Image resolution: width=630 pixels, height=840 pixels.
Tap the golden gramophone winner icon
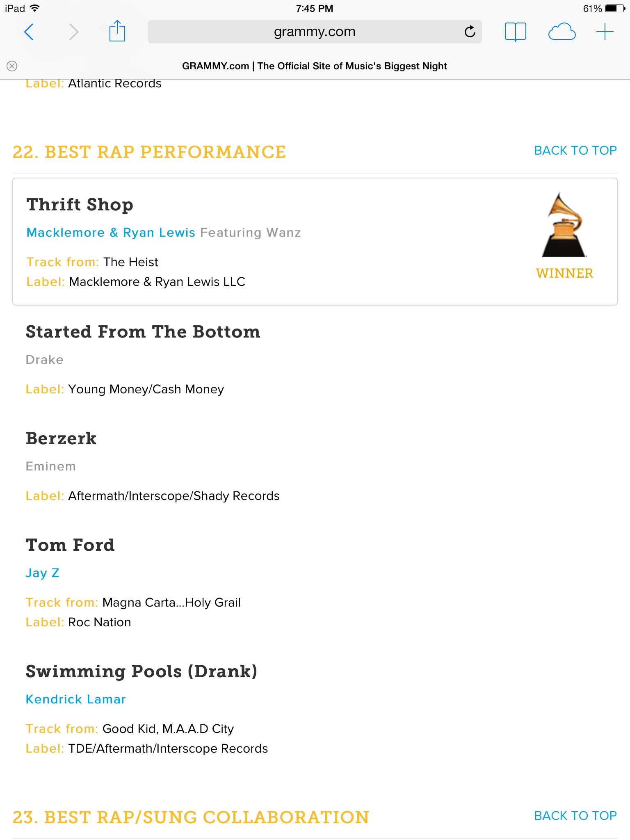click(x=564, y=225)
